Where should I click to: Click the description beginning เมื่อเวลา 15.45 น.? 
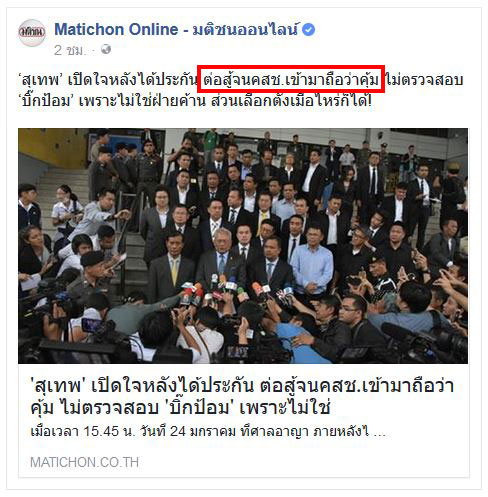[208, 431]
